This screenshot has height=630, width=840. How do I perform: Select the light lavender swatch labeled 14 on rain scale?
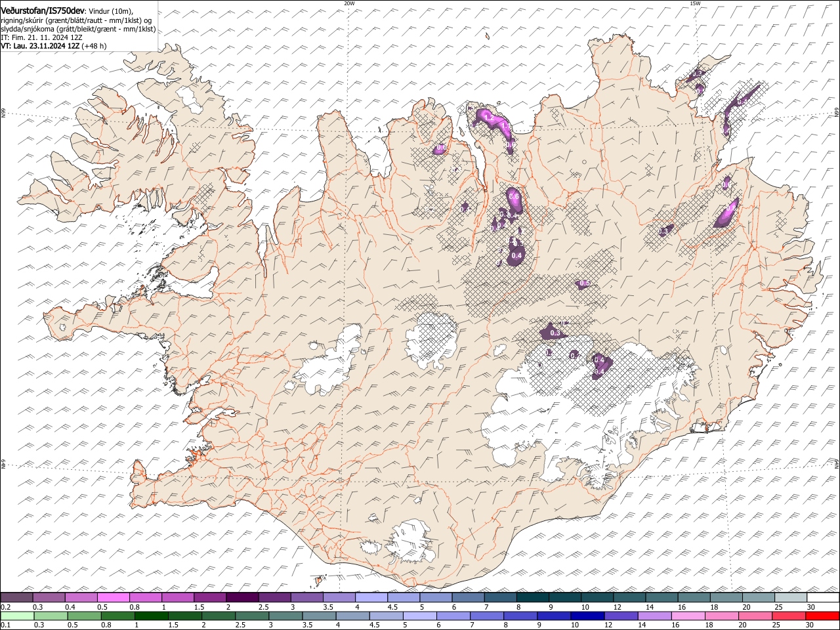(654, 616)
